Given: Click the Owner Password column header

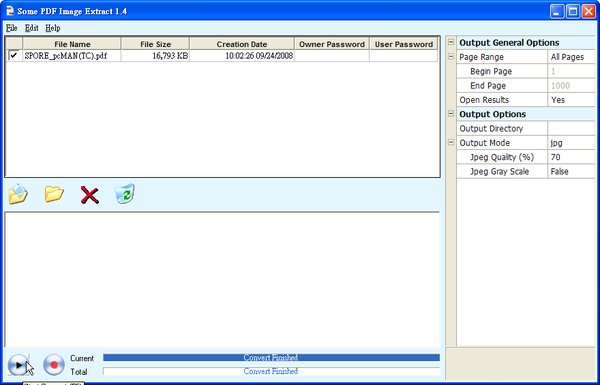Looking at the screenshot, I should pos(332,44).
